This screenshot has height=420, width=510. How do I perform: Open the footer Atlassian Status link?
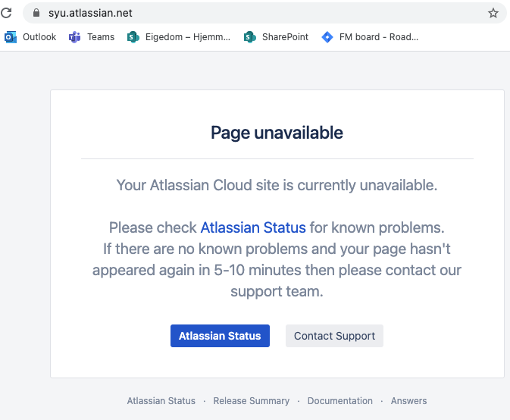click(161, 401)
